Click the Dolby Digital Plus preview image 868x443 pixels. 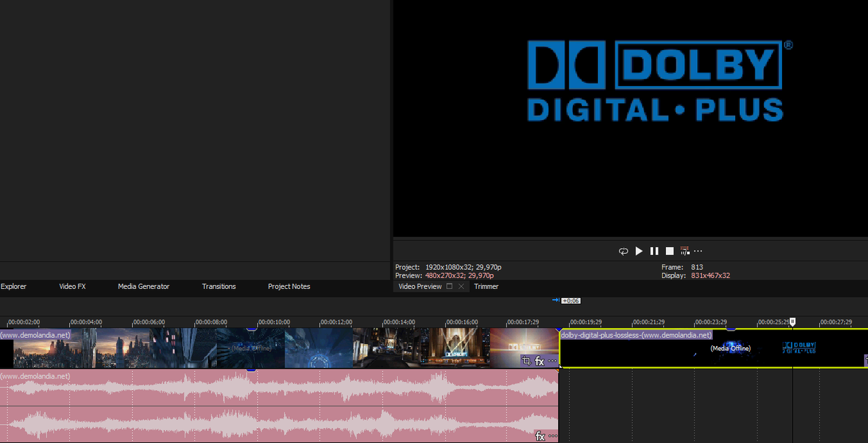pyautogui.click(x=659, y=81)
